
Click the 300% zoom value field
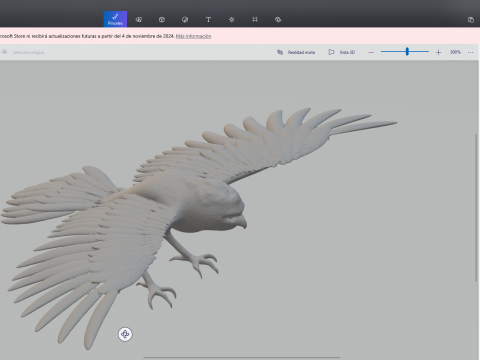[455, 52]
